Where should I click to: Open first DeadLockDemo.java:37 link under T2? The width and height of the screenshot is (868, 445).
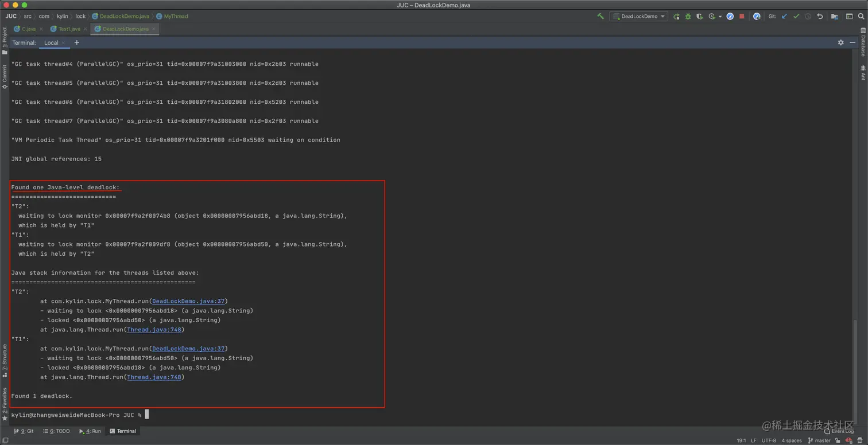click(189, 301)
